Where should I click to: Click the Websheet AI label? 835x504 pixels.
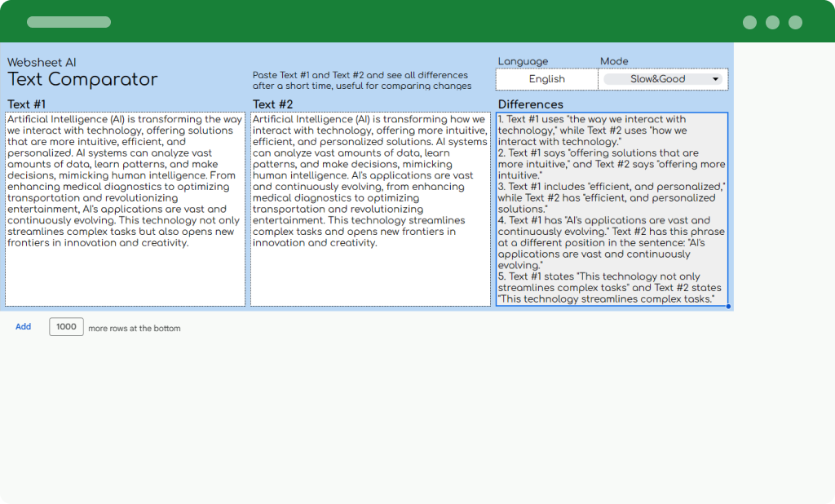click(42, 62)
